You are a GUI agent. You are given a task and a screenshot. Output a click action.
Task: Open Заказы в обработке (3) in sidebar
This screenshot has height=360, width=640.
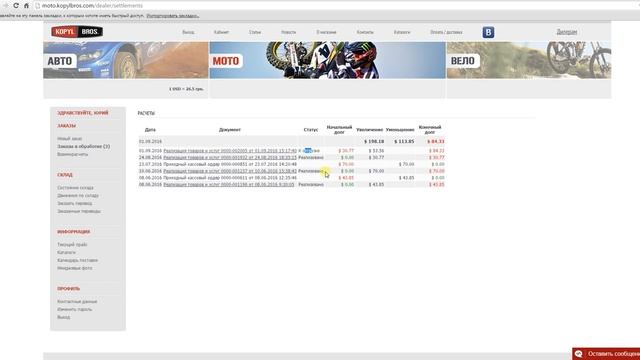pos(84,146)
